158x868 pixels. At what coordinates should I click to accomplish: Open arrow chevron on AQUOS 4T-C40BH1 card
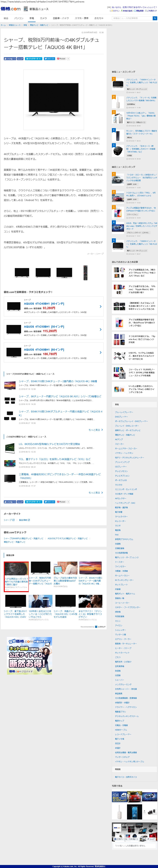100,307
